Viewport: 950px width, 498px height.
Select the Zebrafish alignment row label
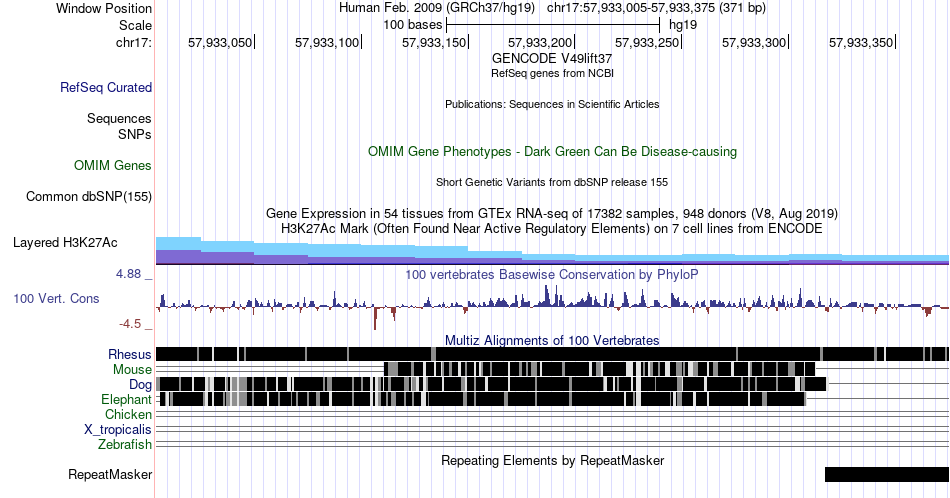[x=125, y=445]
